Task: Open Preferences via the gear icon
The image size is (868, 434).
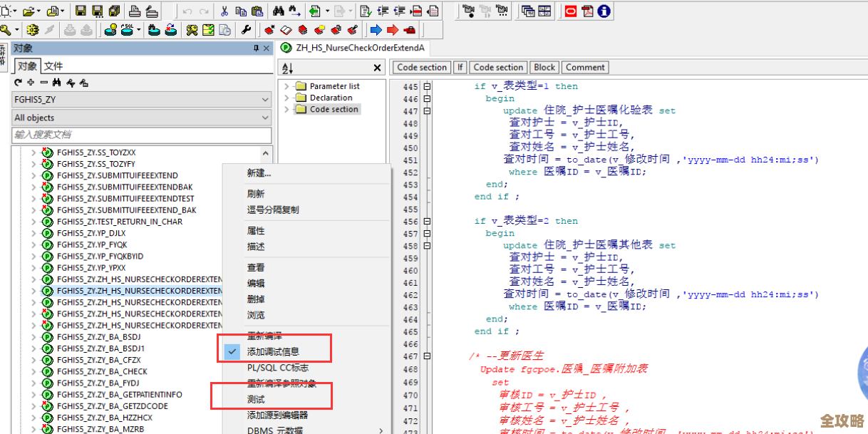Action: tap(31, 29)
